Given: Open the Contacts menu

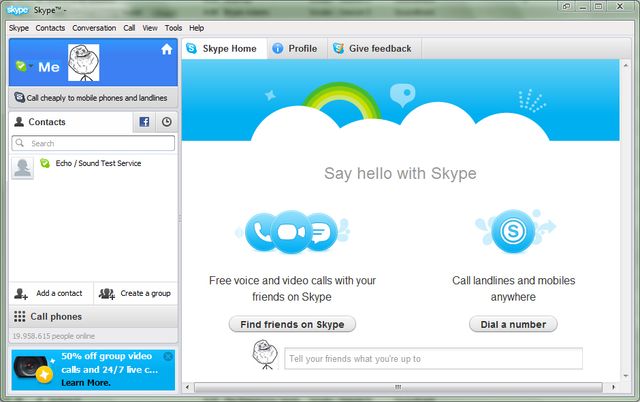Looking at the screenshot, I should (50, 28).
